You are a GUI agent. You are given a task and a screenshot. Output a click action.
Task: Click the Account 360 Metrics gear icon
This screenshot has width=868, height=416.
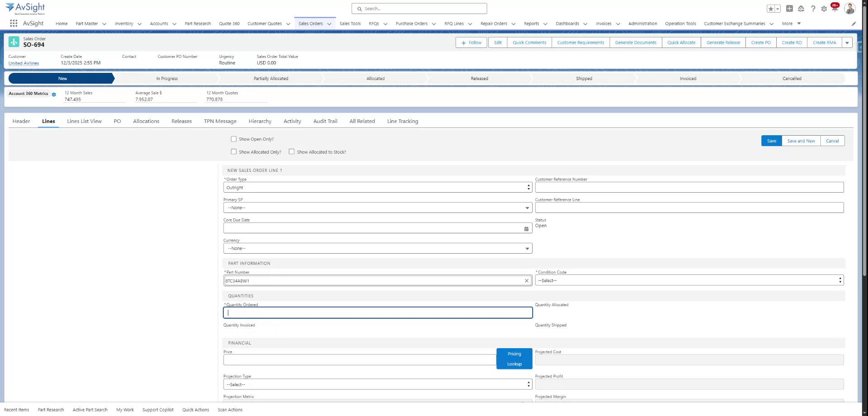[x=54, y=95]
